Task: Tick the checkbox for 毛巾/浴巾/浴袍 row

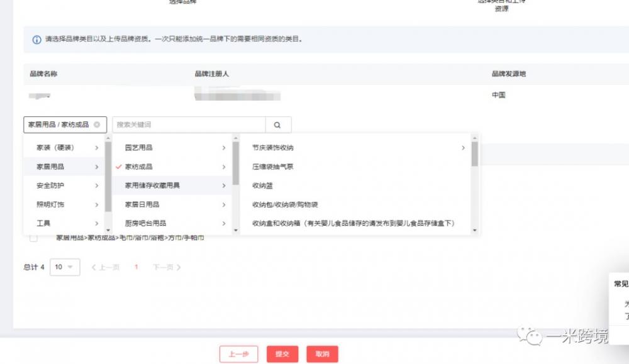Action: pos(33,238)
